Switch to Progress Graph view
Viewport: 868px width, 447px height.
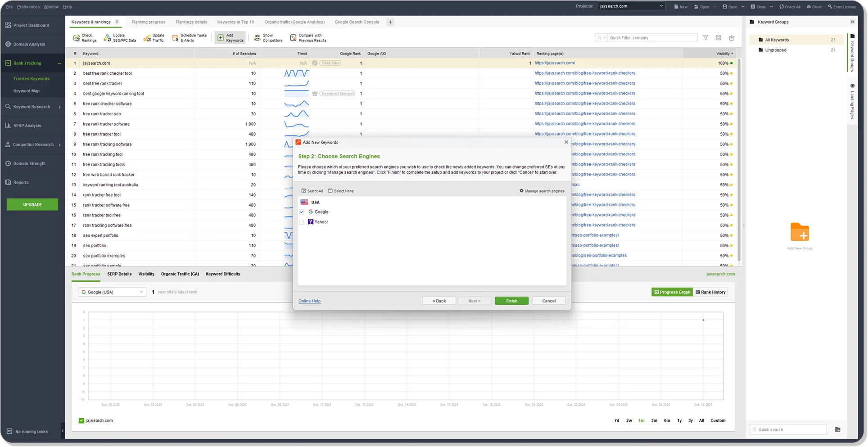tap(672, 292)
